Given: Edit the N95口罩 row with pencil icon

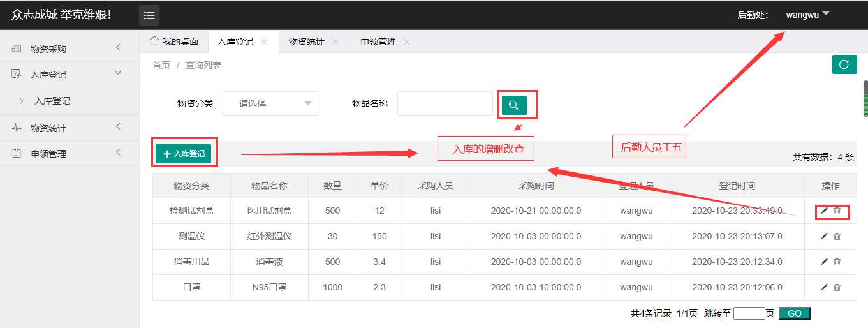Looking at the screenshot, I should point(824,287).
